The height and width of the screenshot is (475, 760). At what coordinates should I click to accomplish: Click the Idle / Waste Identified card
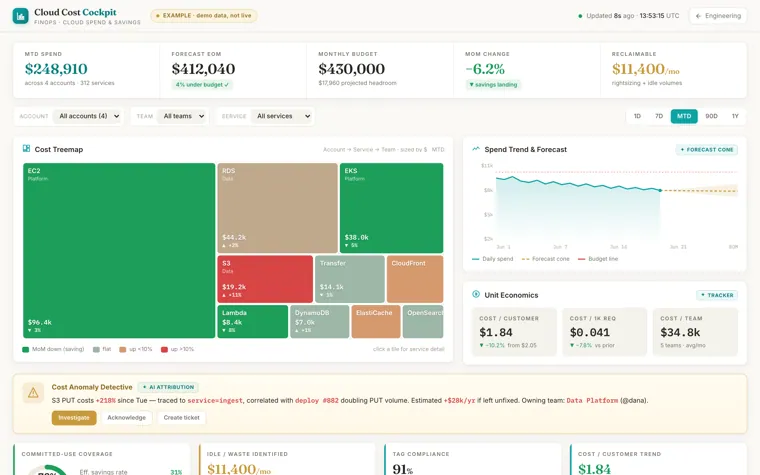[287, 459]
